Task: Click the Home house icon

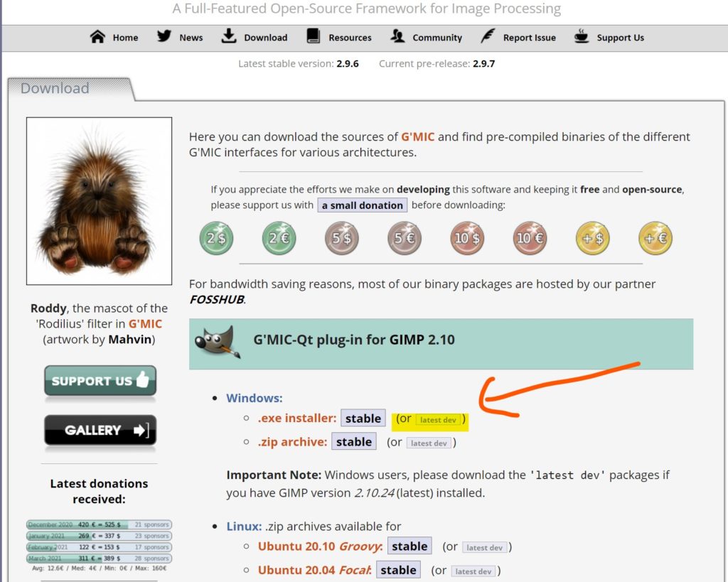Action: pos(97,37)
